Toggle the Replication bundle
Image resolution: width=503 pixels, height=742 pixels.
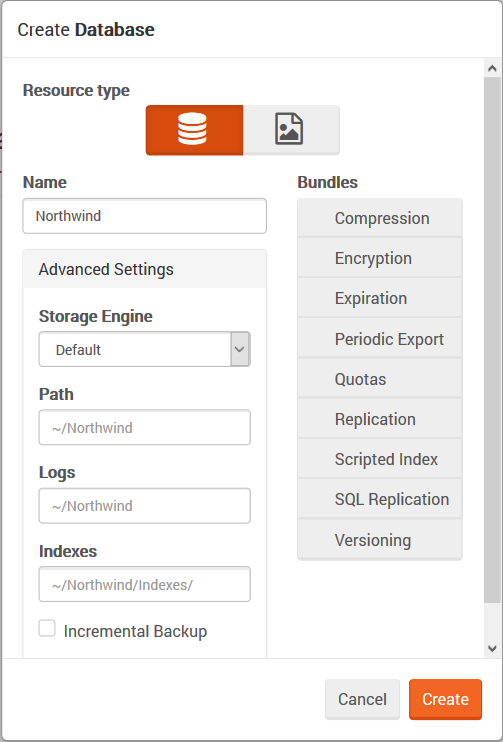tap(379, 419)
